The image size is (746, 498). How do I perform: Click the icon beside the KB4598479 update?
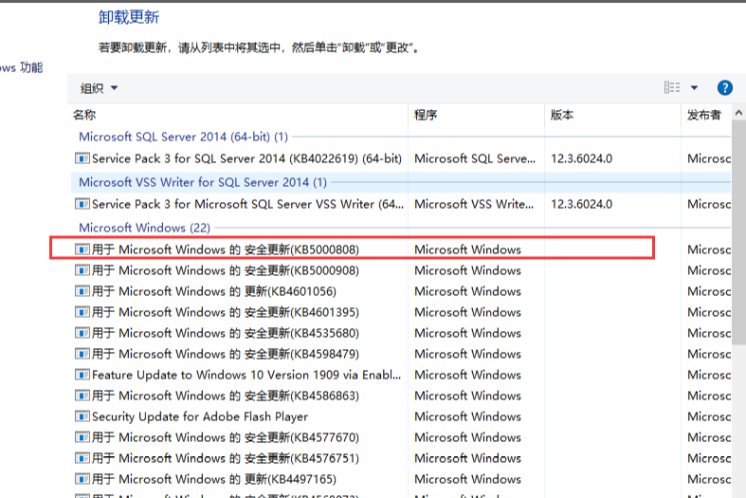82,353
